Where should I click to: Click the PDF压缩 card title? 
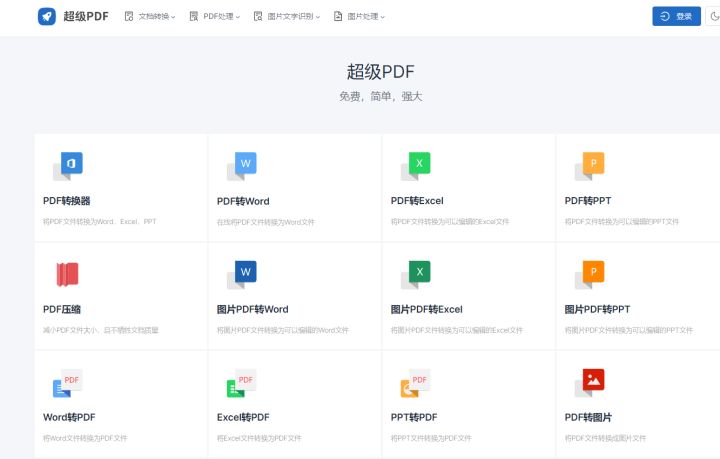point(62,309)
